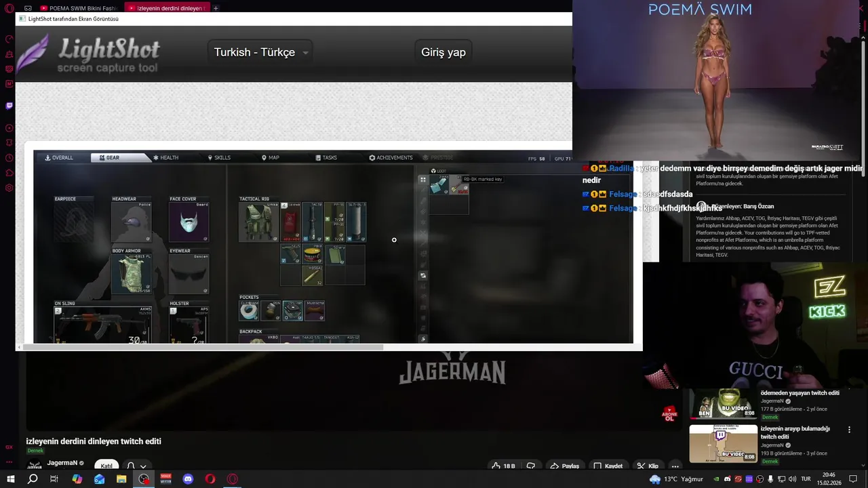Click the Giriş yap login button
The height and width of the screenshot is (488, 868).
tap(443, 52)
